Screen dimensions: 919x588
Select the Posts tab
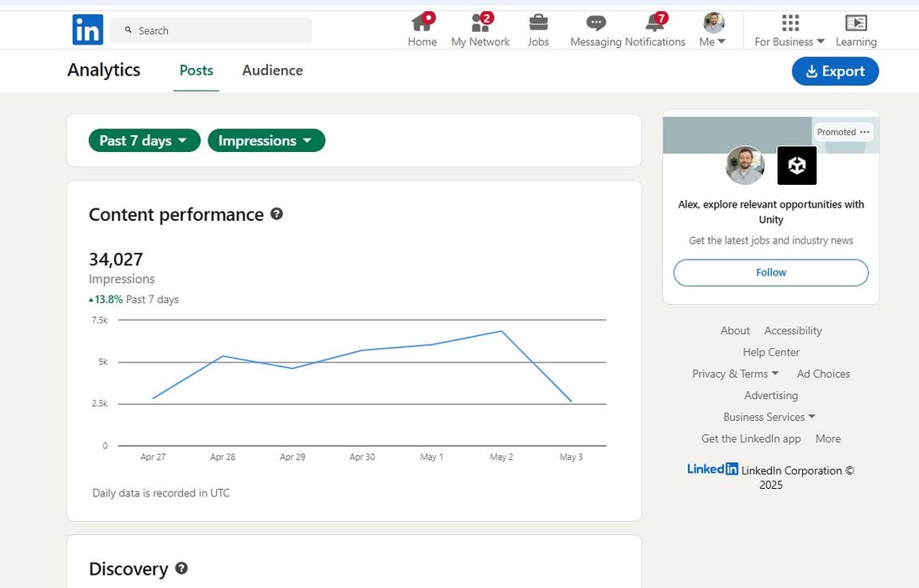pyautogui.click(x=197, y=71)
